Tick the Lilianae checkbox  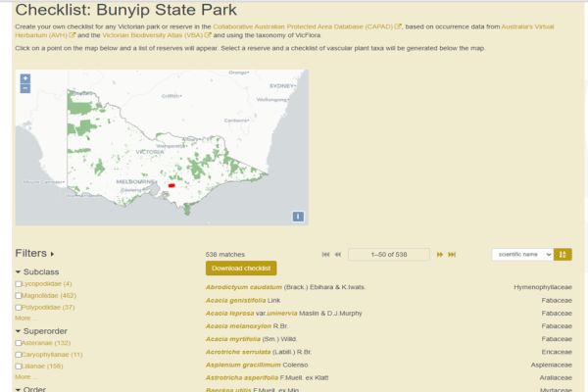18,367
